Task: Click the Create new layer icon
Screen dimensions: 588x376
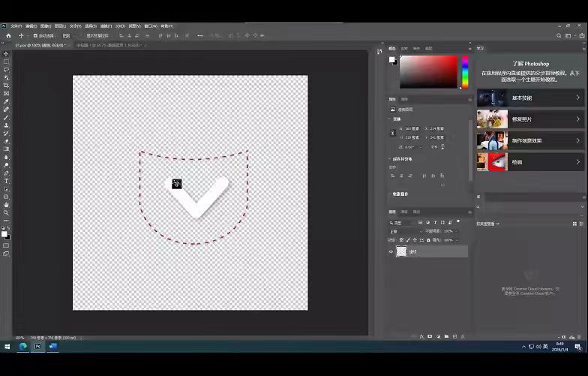Action: [x=455, y=336]
